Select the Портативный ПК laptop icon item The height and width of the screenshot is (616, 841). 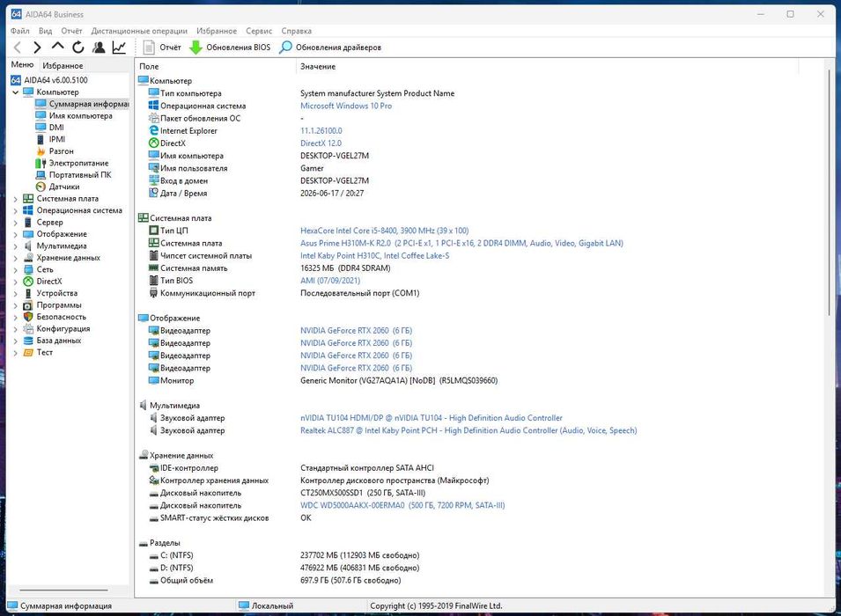click(x=41, y=175)
